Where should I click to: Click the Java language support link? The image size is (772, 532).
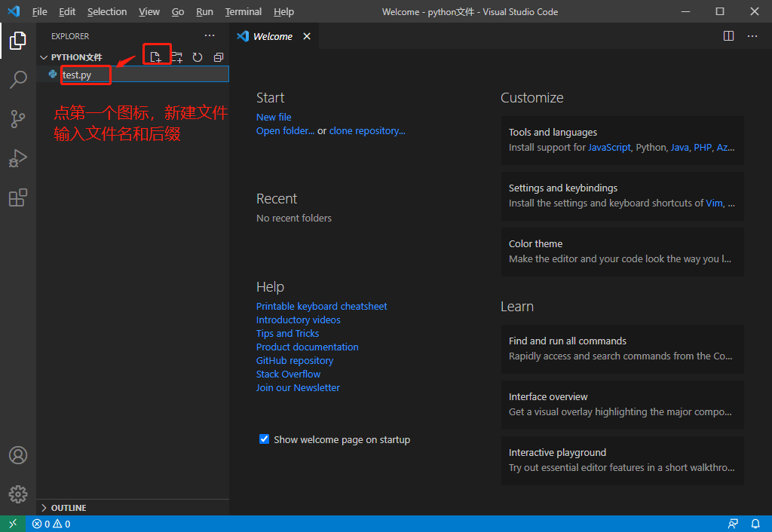click(679, 147)
